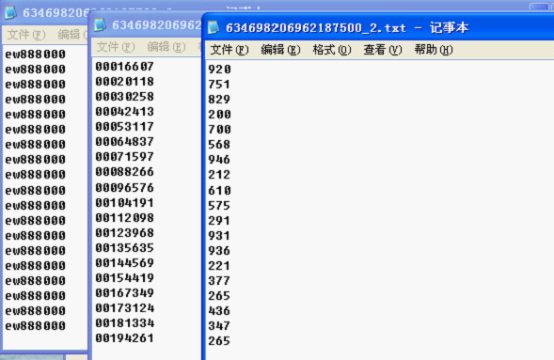Click line 00042413 in the middle window

click(x=125, y=112)
